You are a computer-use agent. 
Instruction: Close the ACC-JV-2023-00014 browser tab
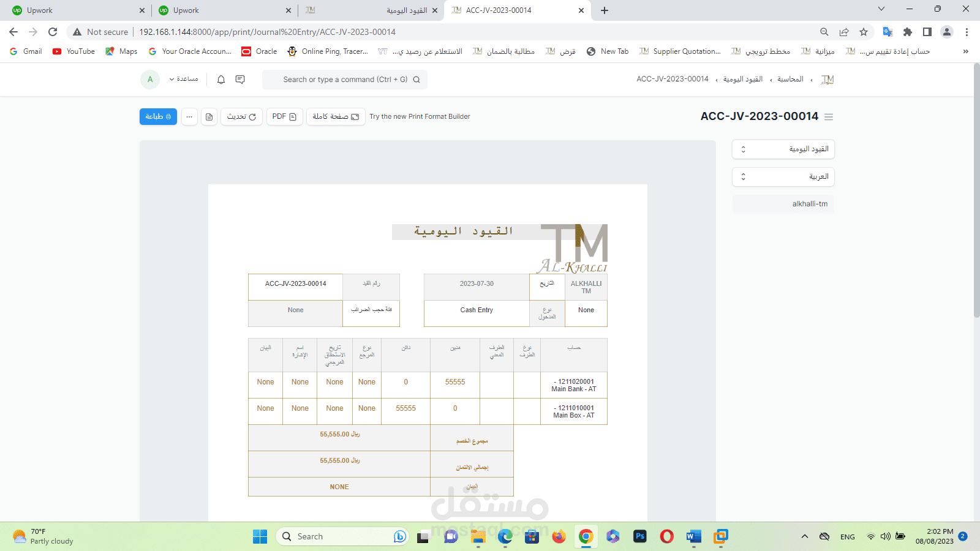pos(581,10)
